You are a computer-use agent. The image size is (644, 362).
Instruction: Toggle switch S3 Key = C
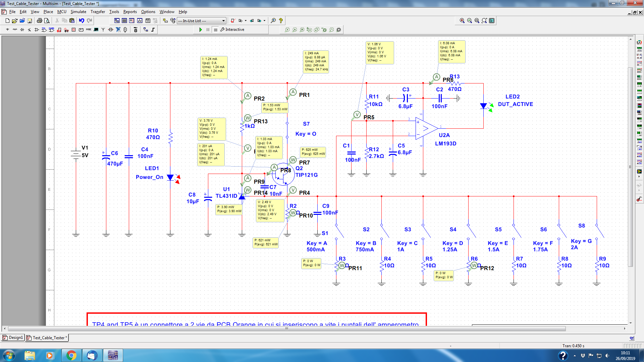426,231
